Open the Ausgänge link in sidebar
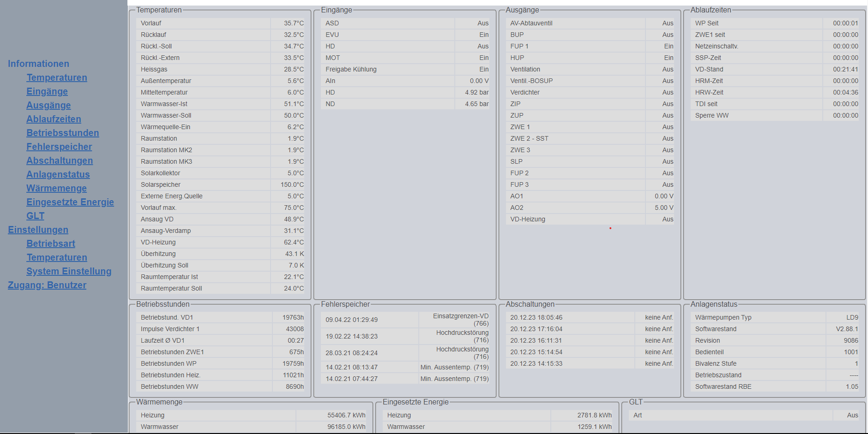 click(48, 105)
